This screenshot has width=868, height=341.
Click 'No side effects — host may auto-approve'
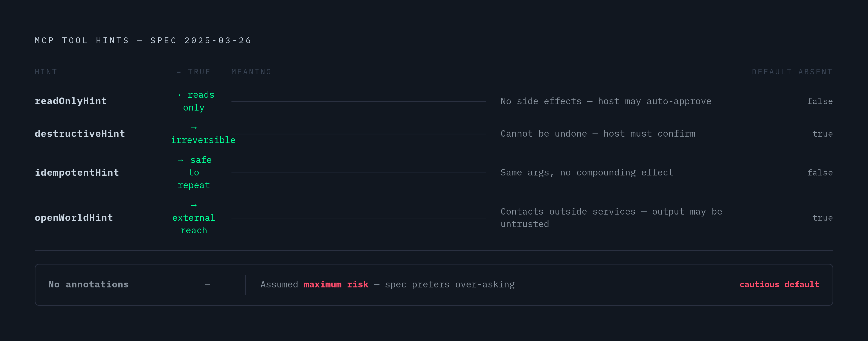[x=606, y=101]
